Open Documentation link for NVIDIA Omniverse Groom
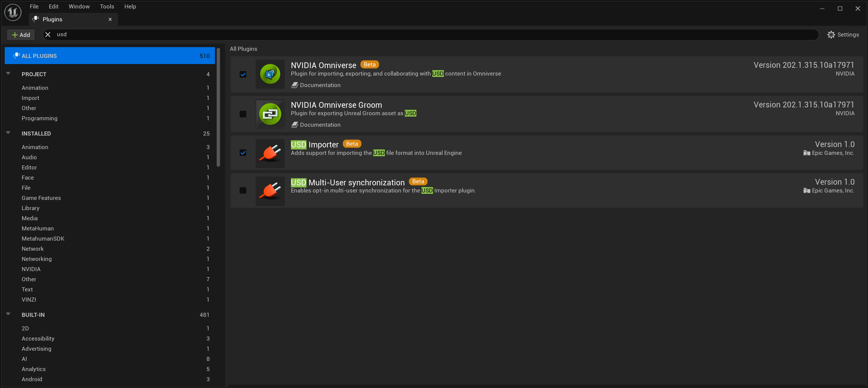 tap(316, 125)
